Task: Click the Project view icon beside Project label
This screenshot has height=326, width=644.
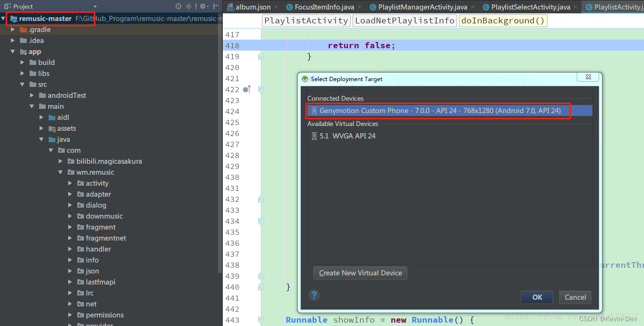Action: (7, 6)
